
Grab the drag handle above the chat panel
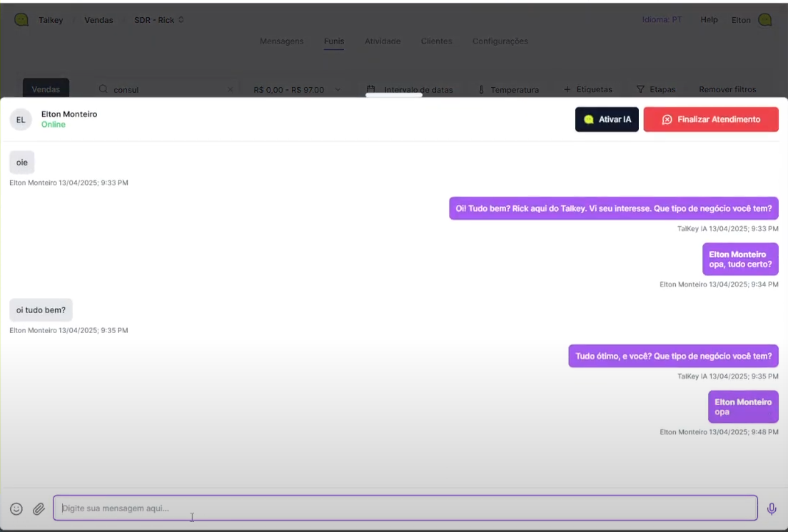click(394, 95)
